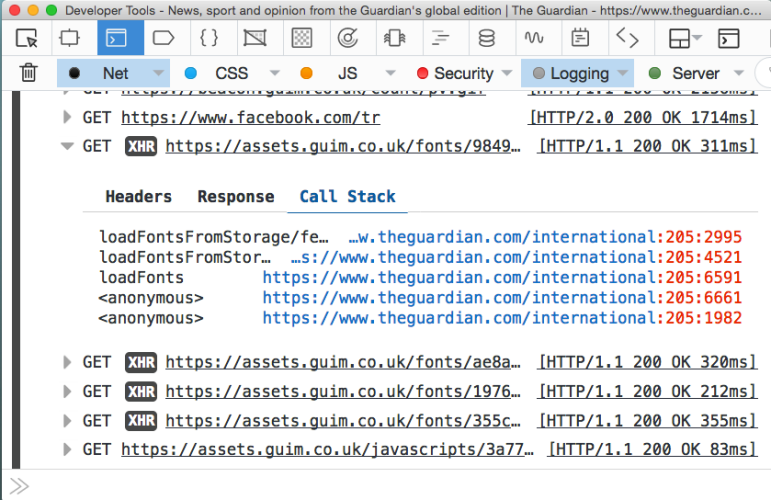The image size is (771, 500).
Task: Open the facebook.com/tr URL link
Action: click(x=251, y=118)
